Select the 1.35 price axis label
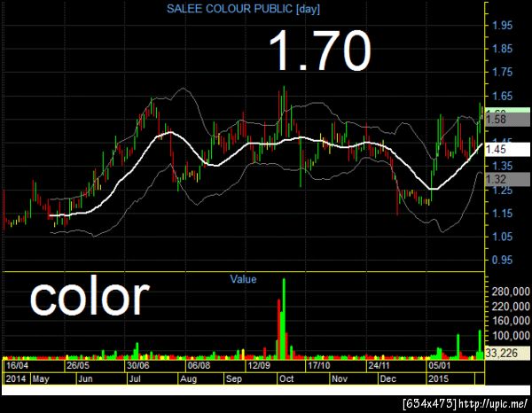 503,166
